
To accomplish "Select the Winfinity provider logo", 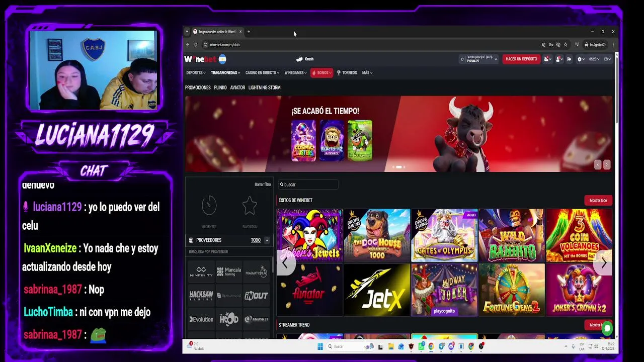I will point(201,272).
